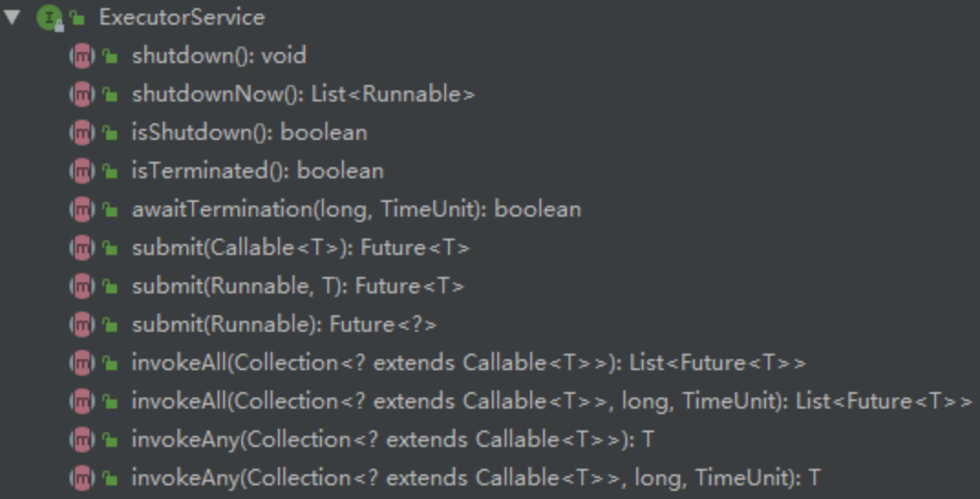Click the method icon beside isShutdown()
This screenshot has width=980, height=499.
(82, 133)
